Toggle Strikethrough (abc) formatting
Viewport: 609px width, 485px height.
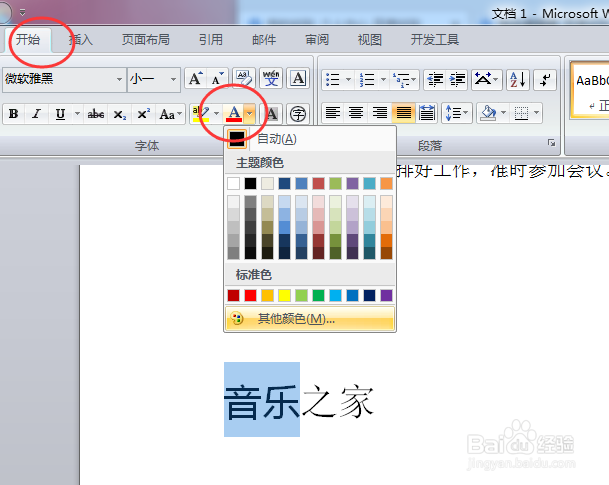96,114
